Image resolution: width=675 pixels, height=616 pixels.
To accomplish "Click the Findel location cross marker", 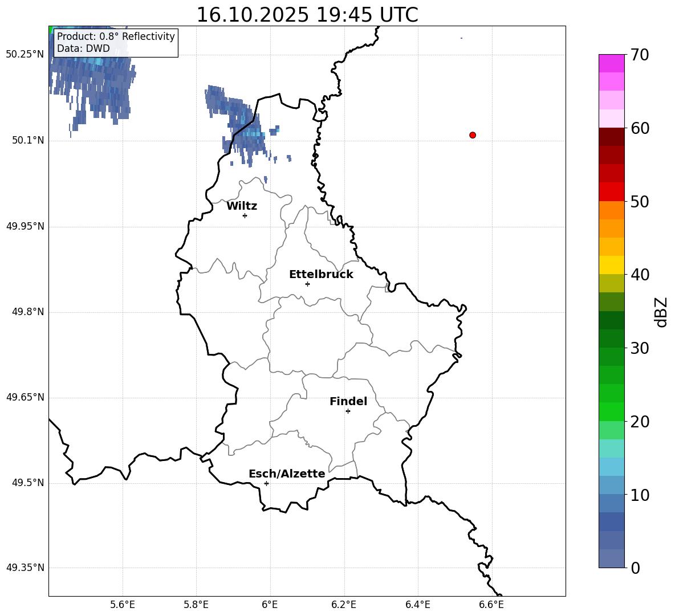I will point(348,411).
